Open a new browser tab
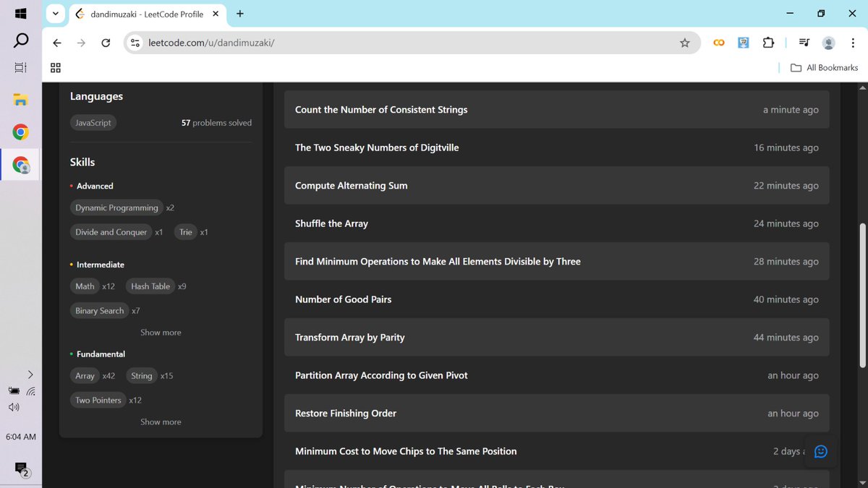This screenshot has width=868, height=488. pos(240,14)
